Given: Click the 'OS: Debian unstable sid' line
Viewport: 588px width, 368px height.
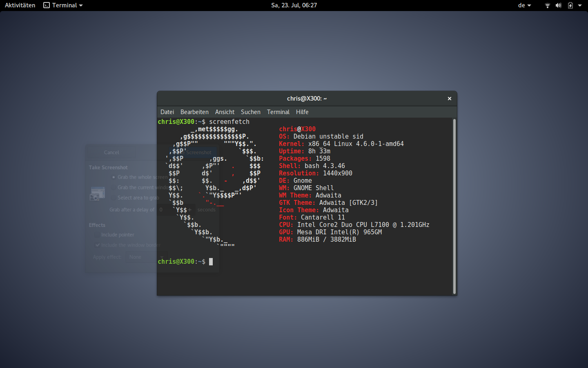Looking at the screenshot, I should pos(321,137).
